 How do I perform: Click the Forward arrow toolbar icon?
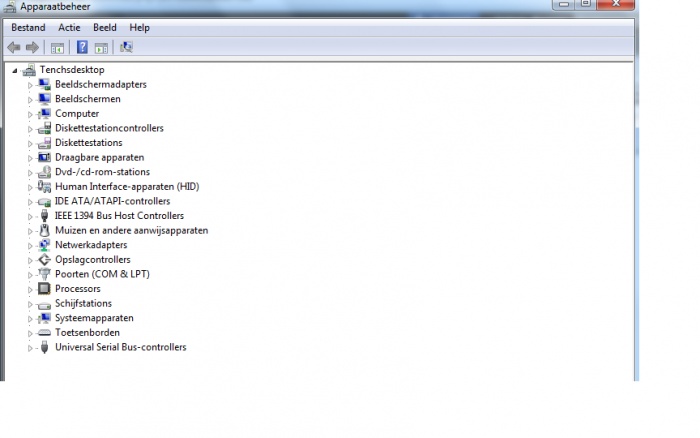(32, 47)
